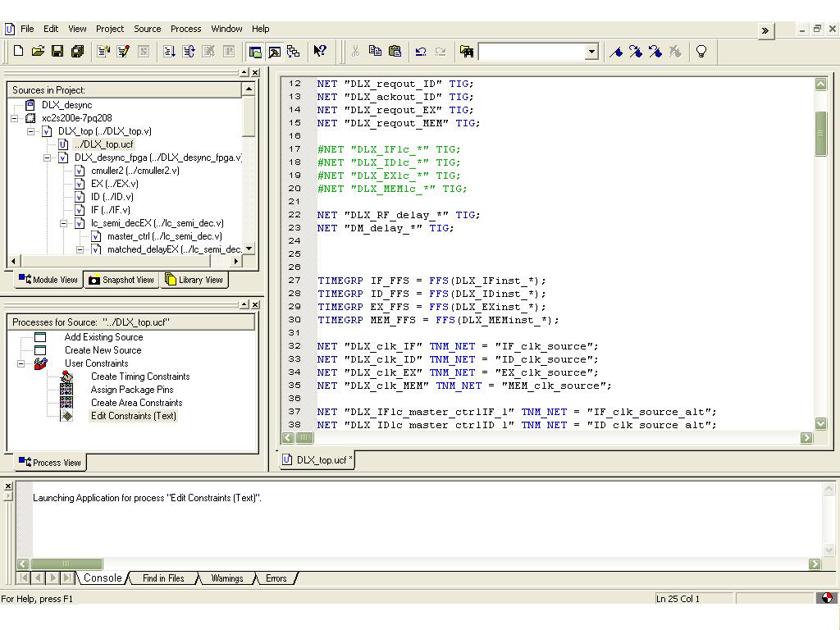The width and height of the screenshot is (840, 630).
Task: Select cmuller2 source file
Action: pos(135,171)
